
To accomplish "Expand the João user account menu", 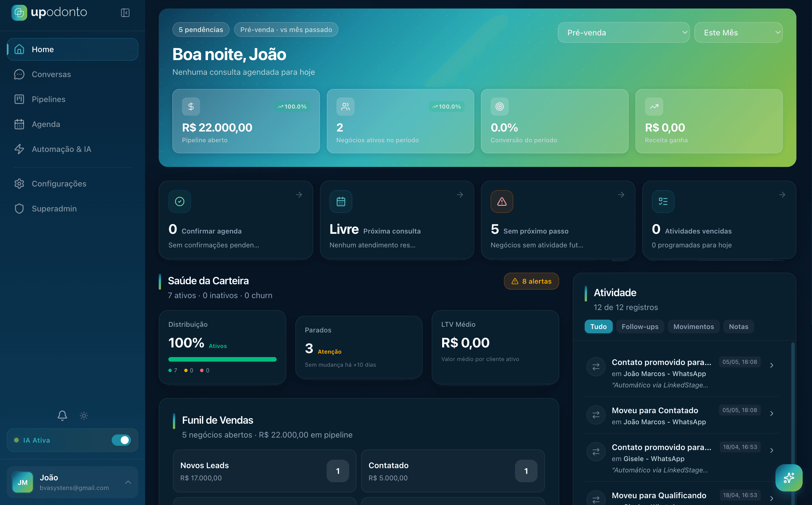I will point(73,482).
